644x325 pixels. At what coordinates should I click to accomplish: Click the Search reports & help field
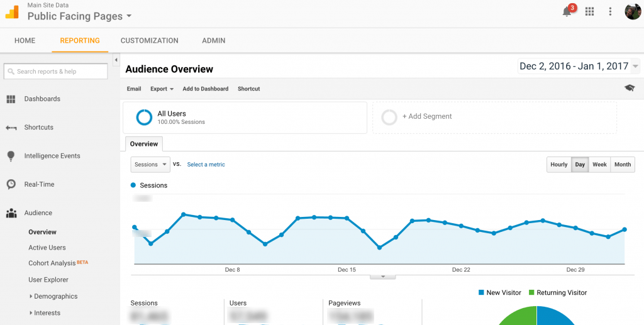click(x=56, y=72)
